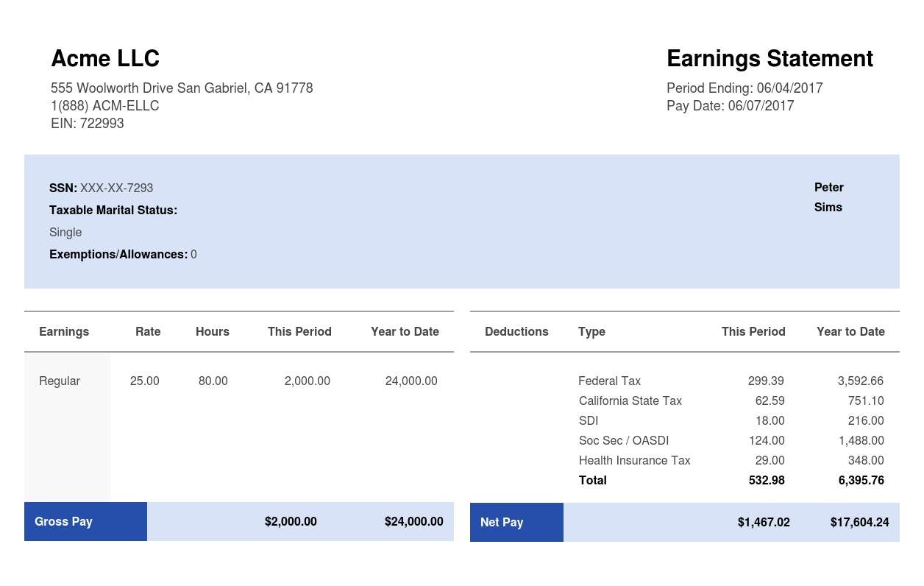The height and width of the screenshot is (586, 924).
Task: Click the Acme LLC company name heading
Action: [x=105, y=59]
